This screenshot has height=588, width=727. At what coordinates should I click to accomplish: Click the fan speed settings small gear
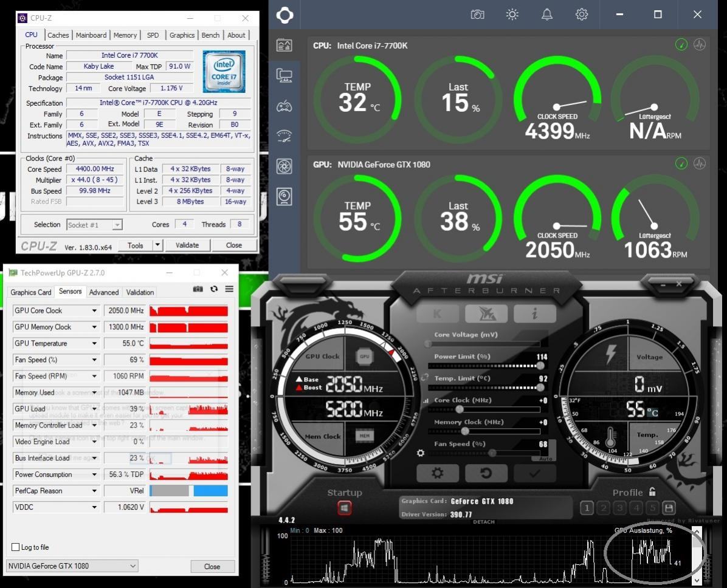point(421,453)
